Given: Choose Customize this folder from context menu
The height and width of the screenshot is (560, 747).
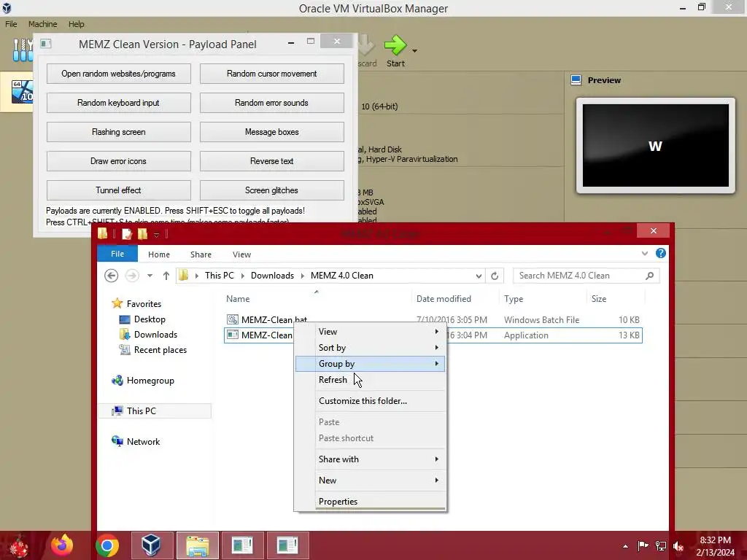Looking at the screenshot, I should pos(370,401).
